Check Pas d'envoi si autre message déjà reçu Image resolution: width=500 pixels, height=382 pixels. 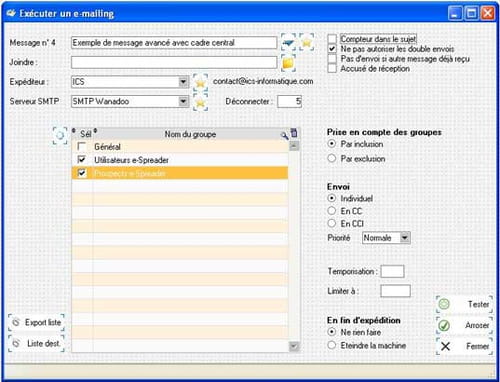332,59
